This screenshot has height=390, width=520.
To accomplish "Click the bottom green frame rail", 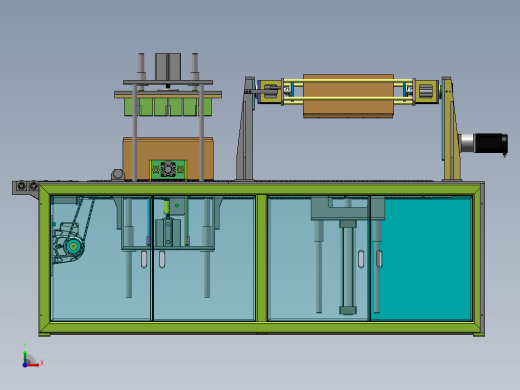I will tap(262, 328).
